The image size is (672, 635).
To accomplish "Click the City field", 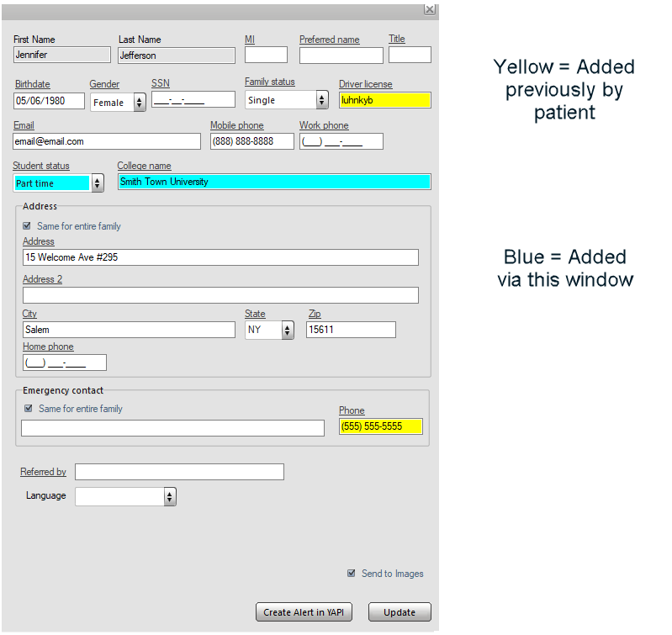I will tap(129, 330).
